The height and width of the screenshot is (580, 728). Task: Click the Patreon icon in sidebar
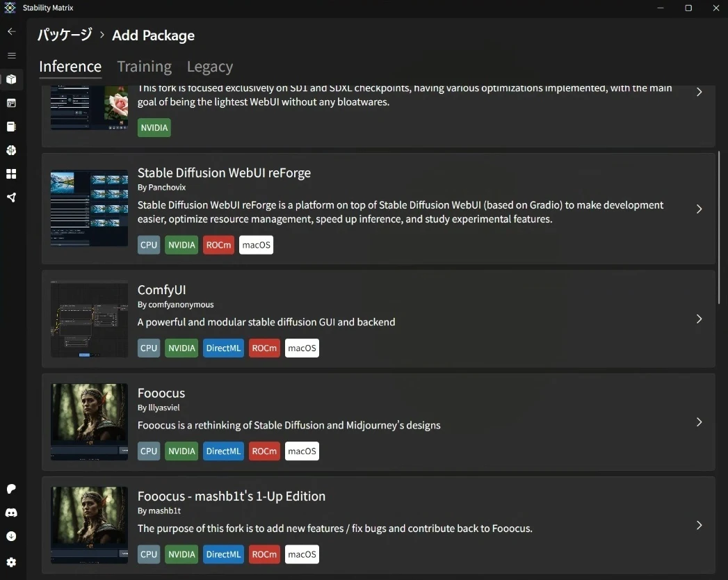coord(12,489)
